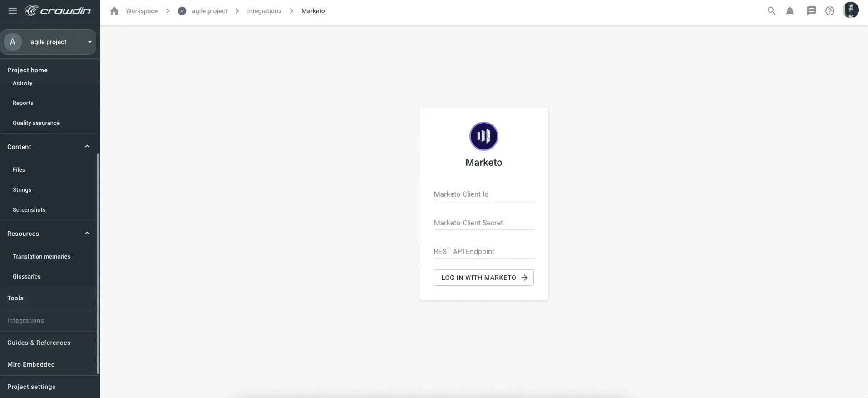
Task: Focus the REST API Endpoint field
Action: click(484, 252)
